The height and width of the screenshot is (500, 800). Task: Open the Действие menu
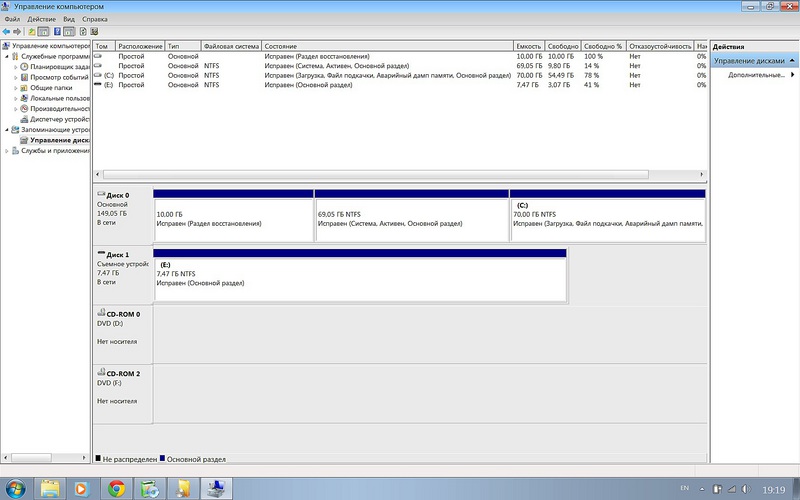click(x=41, y=19)
